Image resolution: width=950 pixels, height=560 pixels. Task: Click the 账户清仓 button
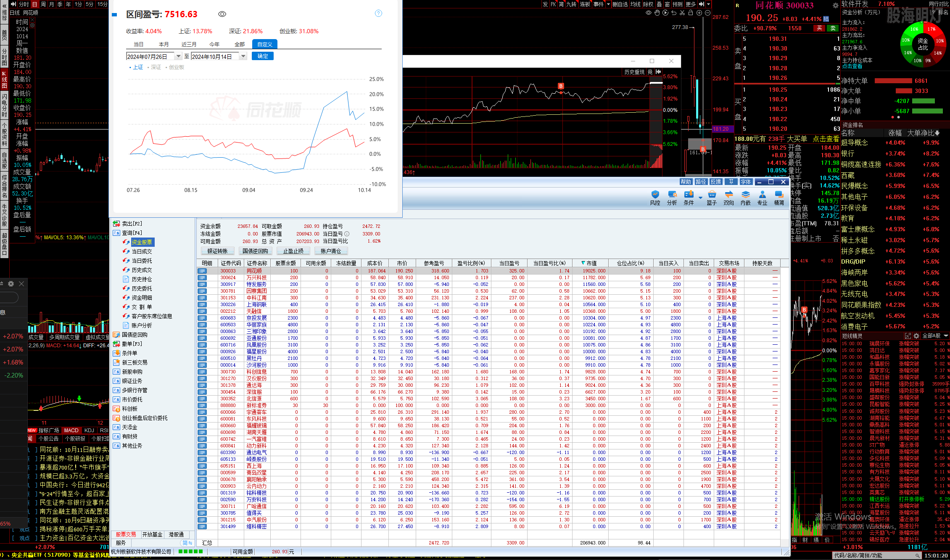331,251
